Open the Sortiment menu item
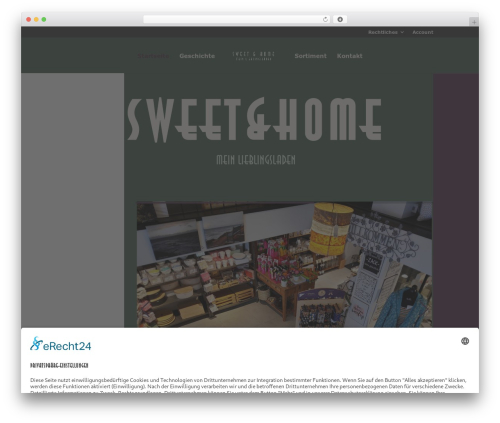Image resolution: width=500 pixels, height=423 pixels. [x=310, y=56]
